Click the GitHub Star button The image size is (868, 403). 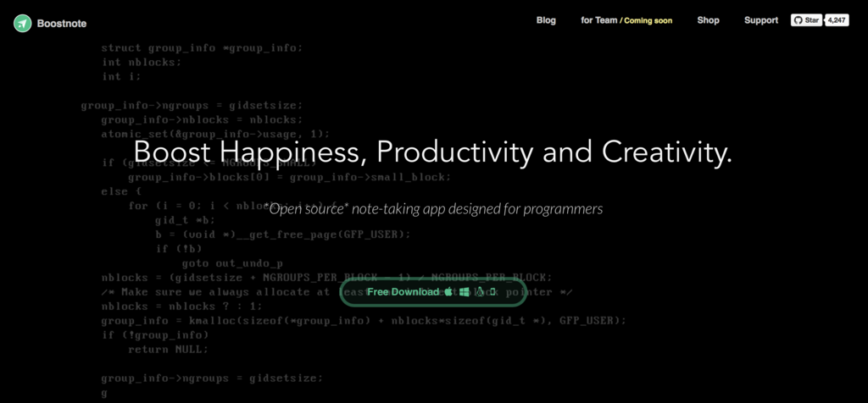[x=807, y=20]
